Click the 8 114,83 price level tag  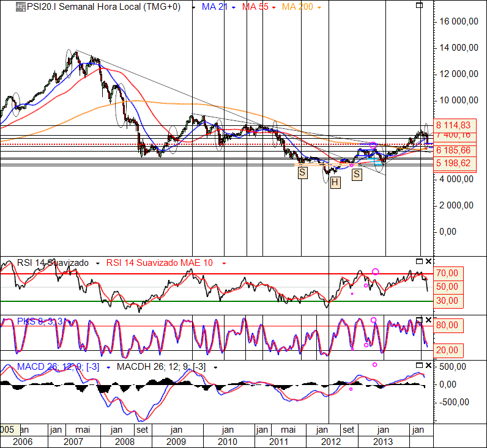[453, 123]
